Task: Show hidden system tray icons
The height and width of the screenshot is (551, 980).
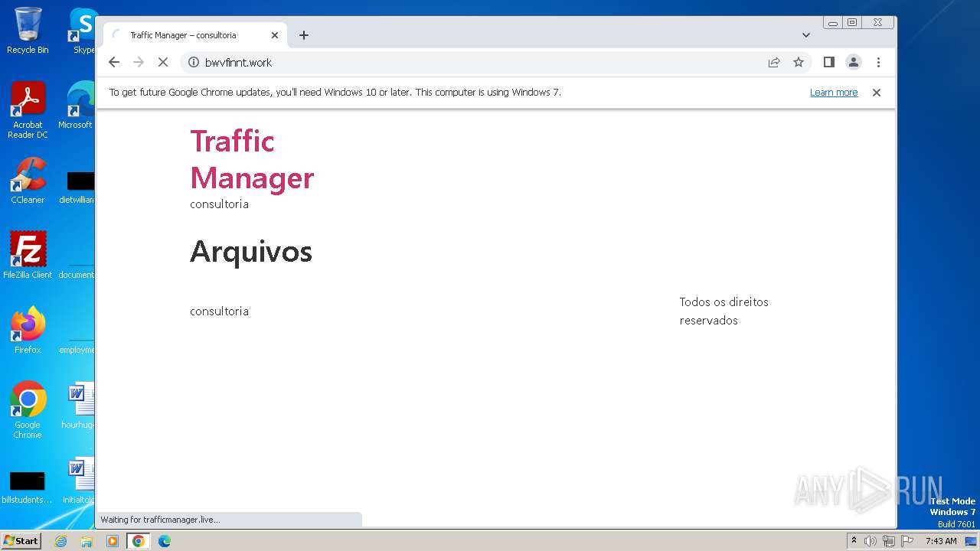Action: pos(854,541)
